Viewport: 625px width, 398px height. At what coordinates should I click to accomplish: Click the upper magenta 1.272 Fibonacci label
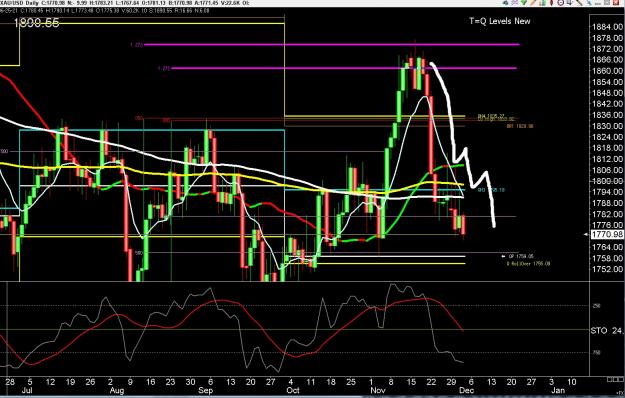[x=137, y=45]
